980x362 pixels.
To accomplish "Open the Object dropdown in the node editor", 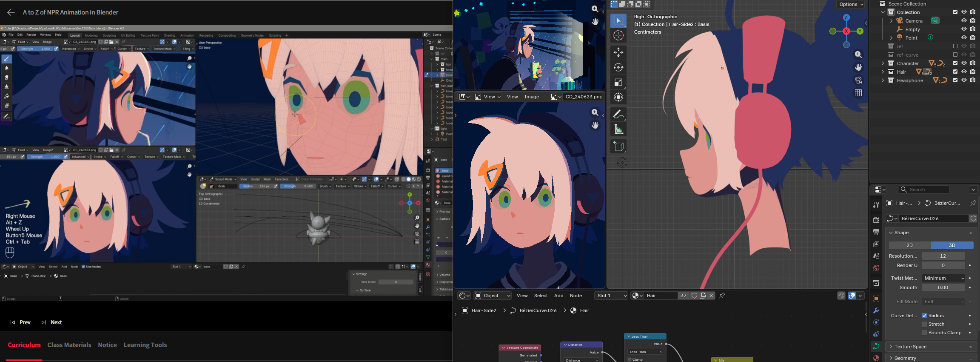I will tap(492, 296).
